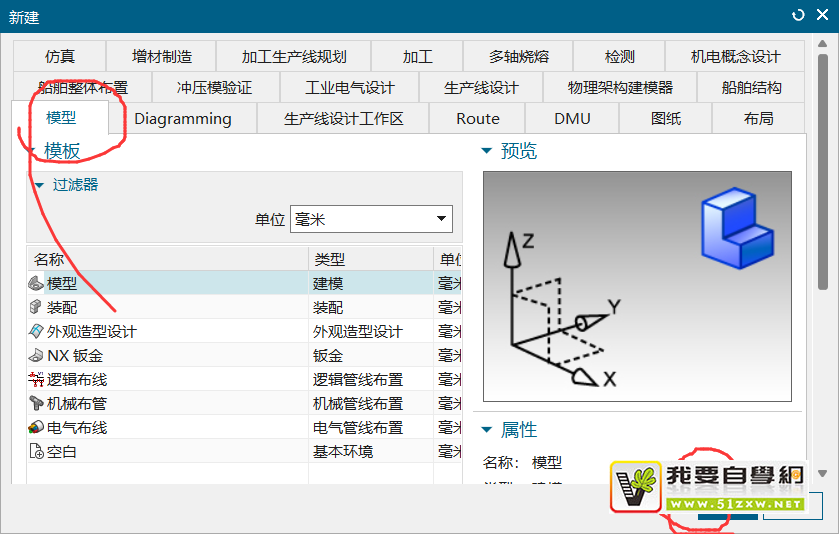Select the 机械布管 template icon

[x=36, y=403]
